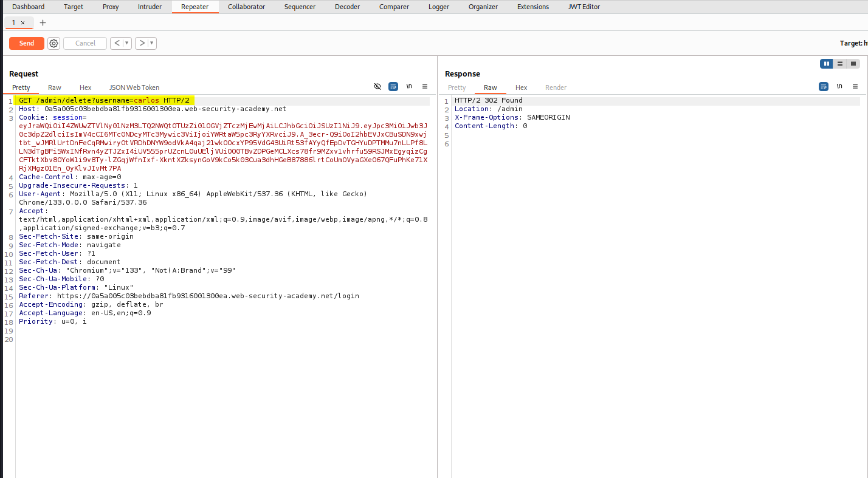The width and height of the screenshot is (868, 478).
Task: Toggle line wrap in Request editor
Action: 393,87
